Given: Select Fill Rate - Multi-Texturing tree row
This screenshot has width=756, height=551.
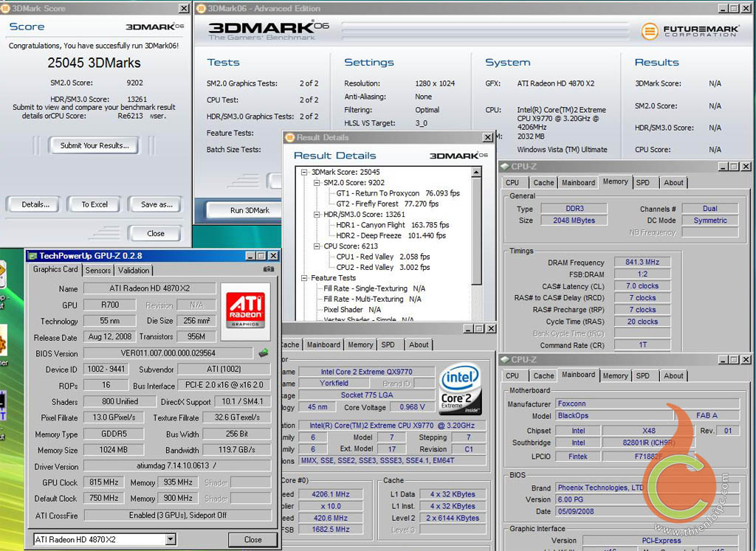Looking at the screenshot, I should click(372, 299).
